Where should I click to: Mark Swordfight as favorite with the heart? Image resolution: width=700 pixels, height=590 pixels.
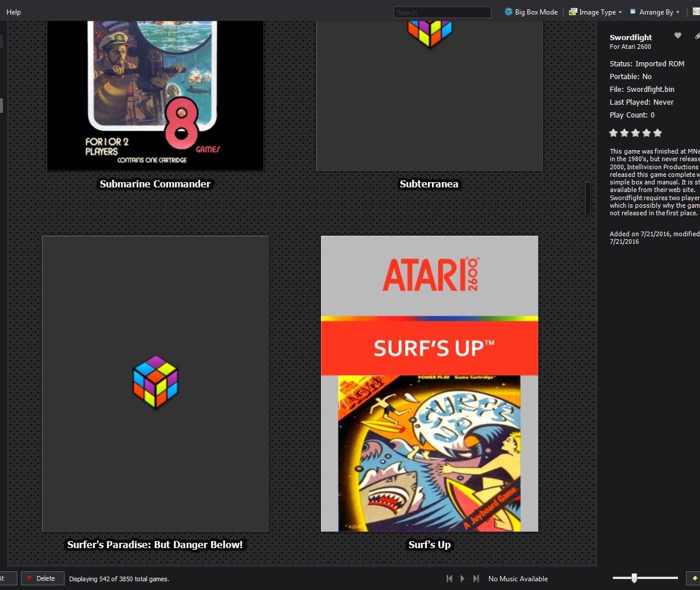pyautogui.click(x=677, y=36)
